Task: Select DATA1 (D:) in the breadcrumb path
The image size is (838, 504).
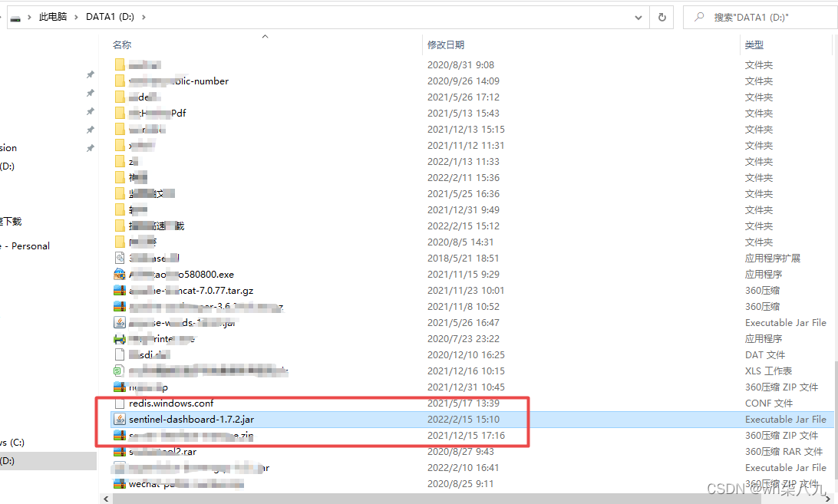Action: (110, 17)
